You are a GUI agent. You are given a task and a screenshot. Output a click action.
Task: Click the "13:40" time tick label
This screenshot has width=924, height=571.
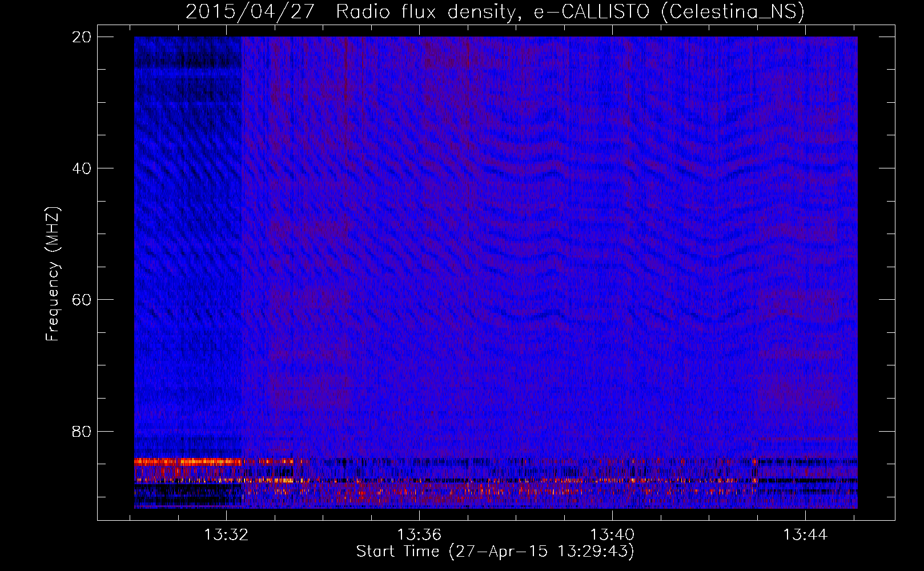pos(612,535)
